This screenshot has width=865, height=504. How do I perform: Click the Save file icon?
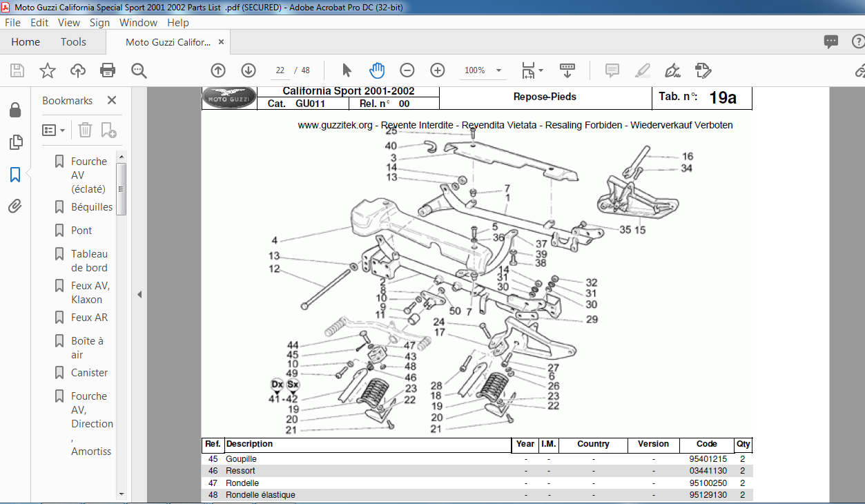click(17, 70)
